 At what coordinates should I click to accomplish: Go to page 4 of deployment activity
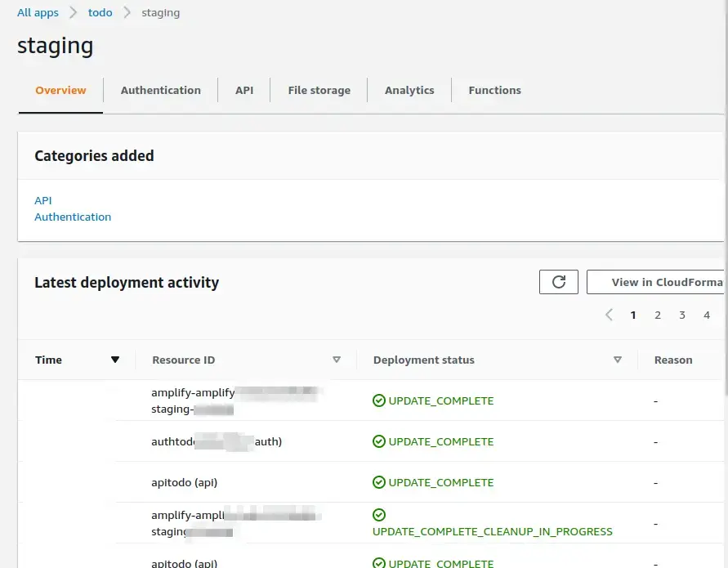pyautogui.click(x=707, y=315)
